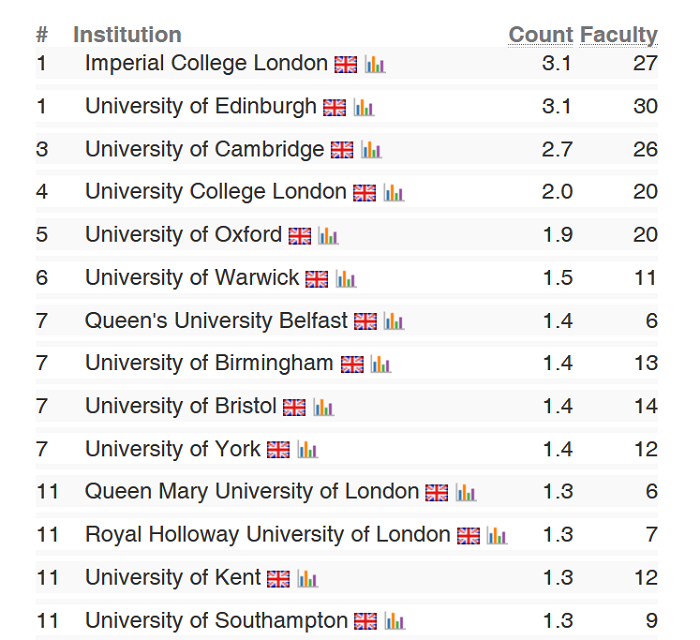This screenshot has width=700, height=640.
Task: Open the University of Oxford bar chart icon
Action: (328, 236)
